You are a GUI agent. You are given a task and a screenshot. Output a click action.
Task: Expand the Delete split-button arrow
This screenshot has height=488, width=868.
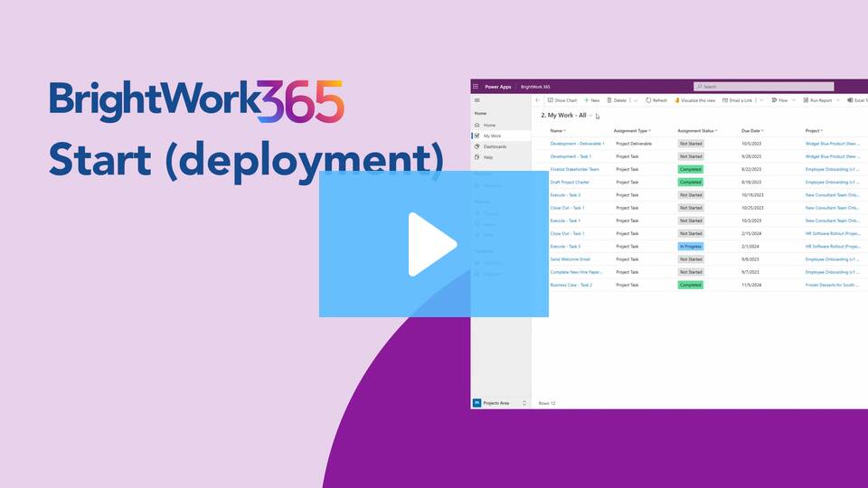pos(636,100)
